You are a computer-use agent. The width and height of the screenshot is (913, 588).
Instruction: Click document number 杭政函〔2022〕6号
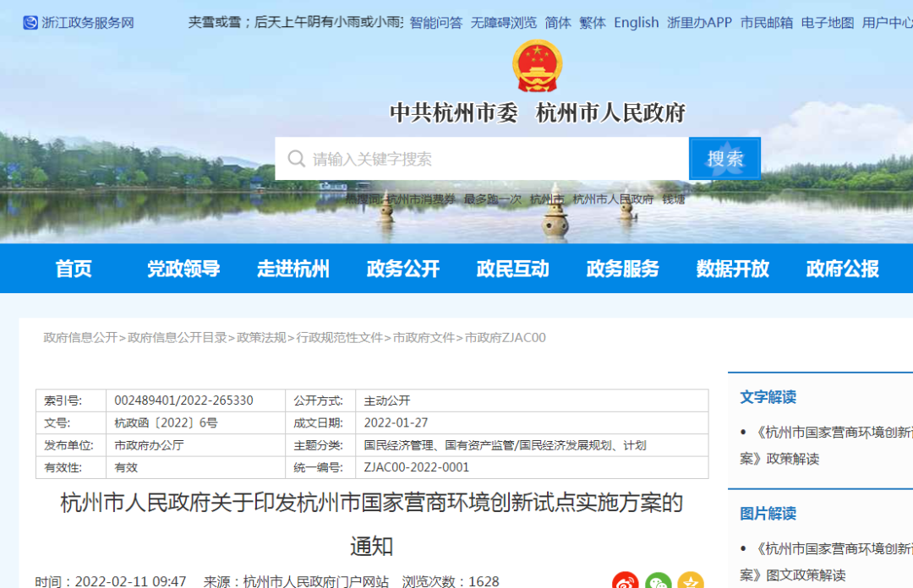pos(166,422)
